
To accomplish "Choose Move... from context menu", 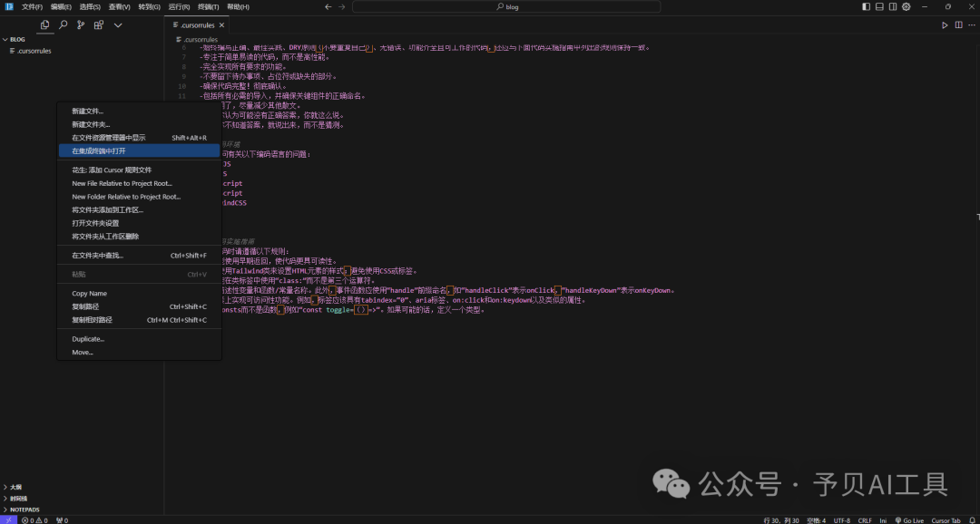I will [x=139, y=353].
